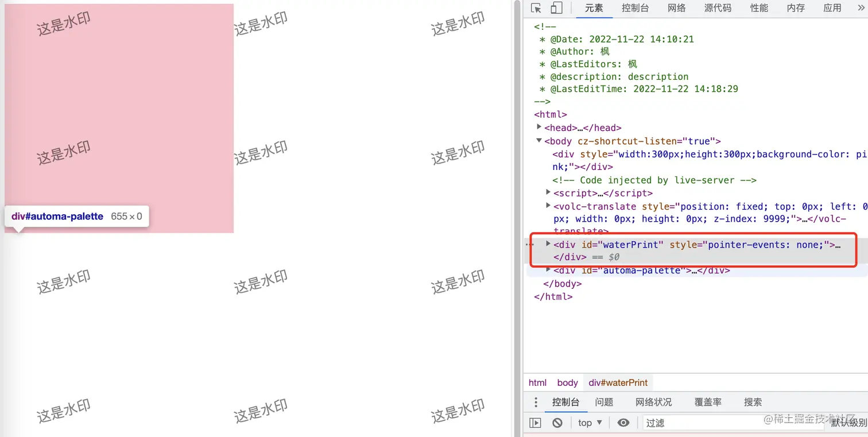This screenshot has height=437, width=868.
Task: Open the top context dropdown
Action: [x=590, y=423]
